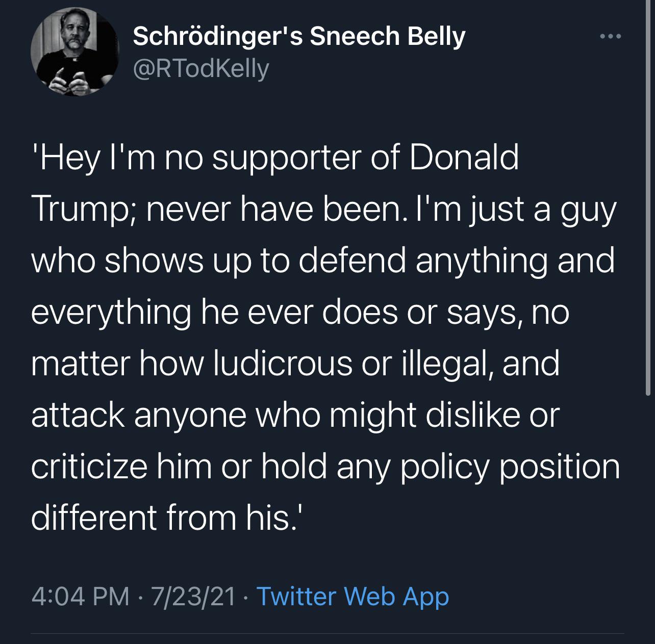Click the author header area
This screenshot has height=644, width=655.
tap(299, 51)
